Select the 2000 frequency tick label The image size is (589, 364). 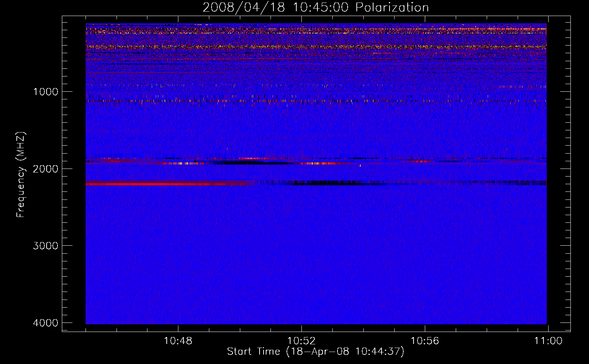click(x=46, y=169)
